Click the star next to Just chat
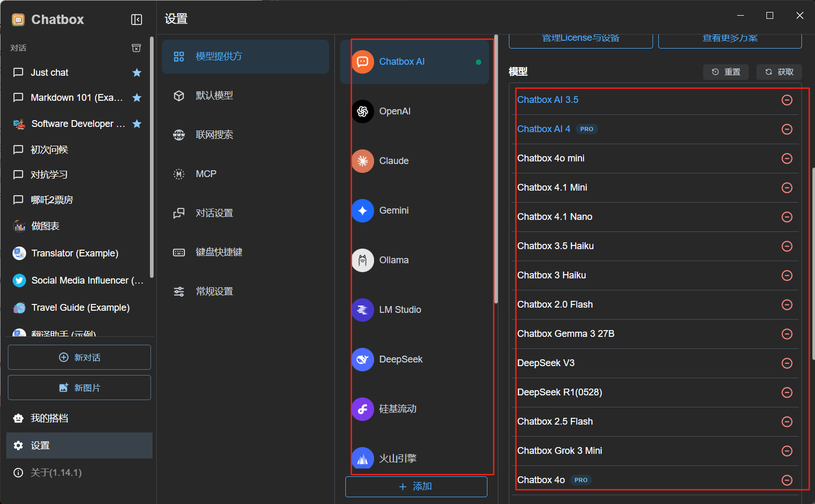815x504 pixels. click(137, 73)
